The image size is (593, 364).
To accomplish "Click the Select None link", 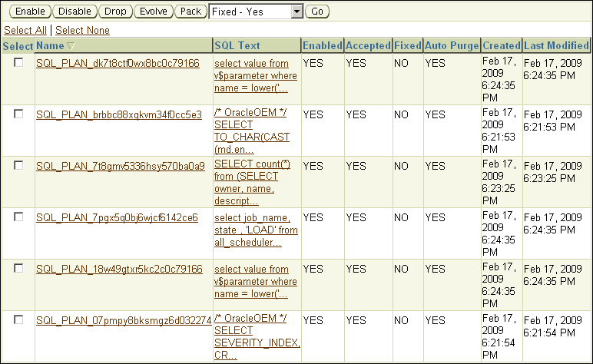I will pos(82,30).
